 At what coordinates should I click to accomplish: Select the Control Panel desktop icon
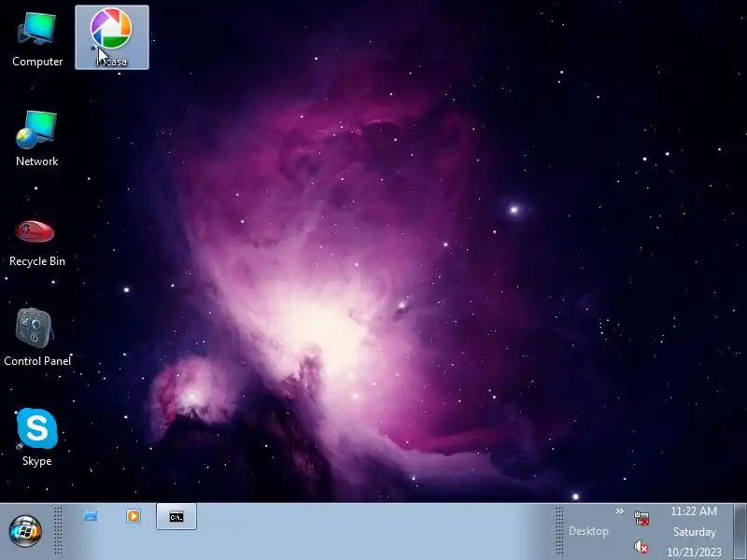tap(37, 337)
